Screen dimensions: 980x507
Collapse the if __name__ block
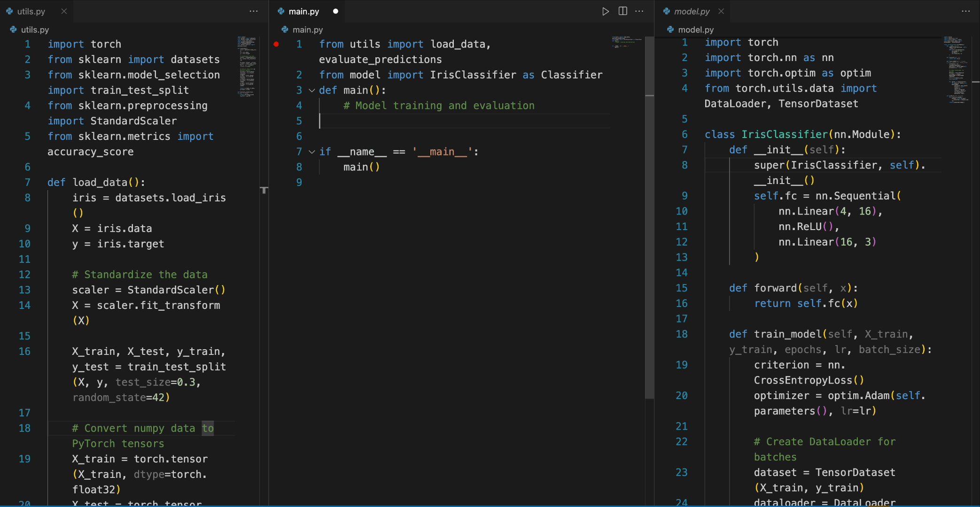(x=310, y=152)
